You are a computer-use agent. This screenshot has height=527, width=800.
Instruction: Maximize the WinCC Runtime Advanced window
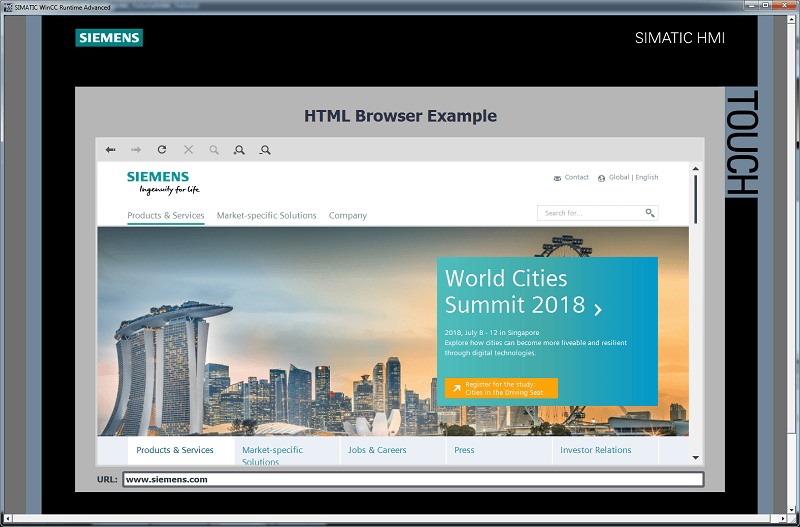click(765, 5)
